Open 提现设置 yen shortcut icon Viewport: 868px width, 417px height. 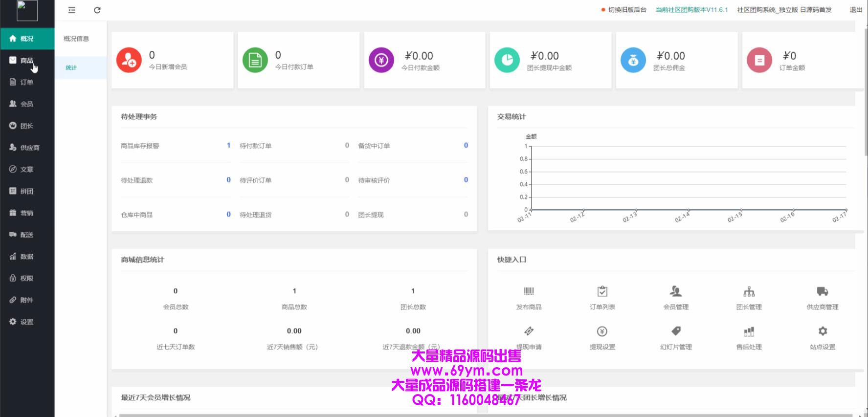(602, 331)
